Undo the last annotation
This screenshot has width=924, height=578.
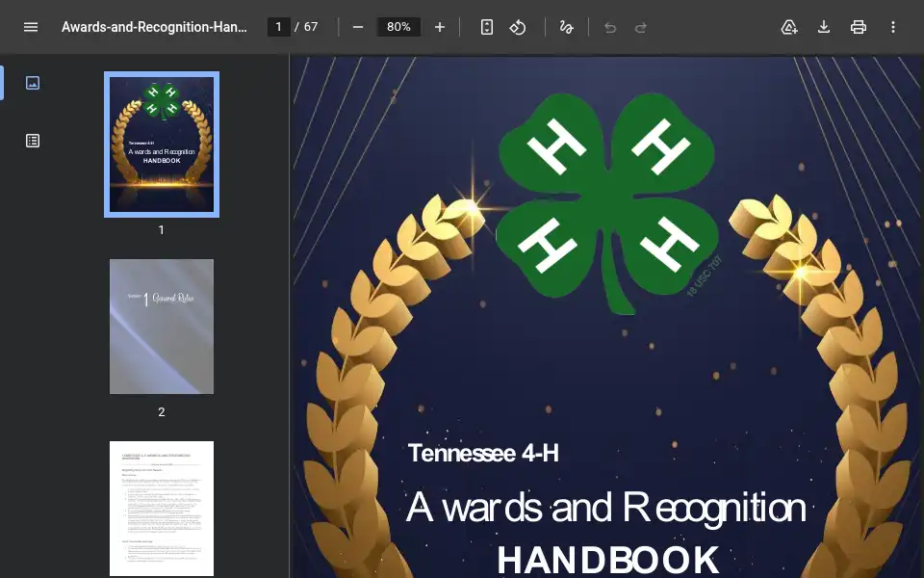(x=610, y=27)
